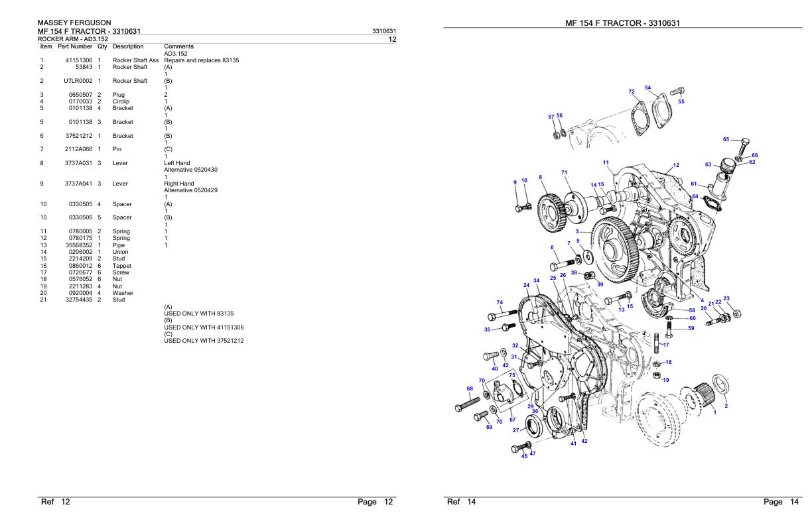812x525 pixels.
Task: Select part number 2112A066
Action: point(79,149)
